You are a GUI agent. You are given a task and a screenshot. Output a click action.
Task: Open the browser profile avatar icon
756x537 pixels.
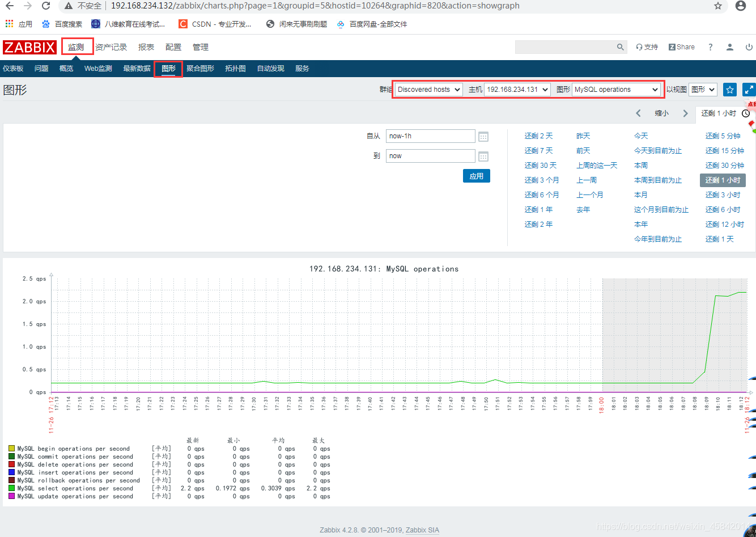740,6
